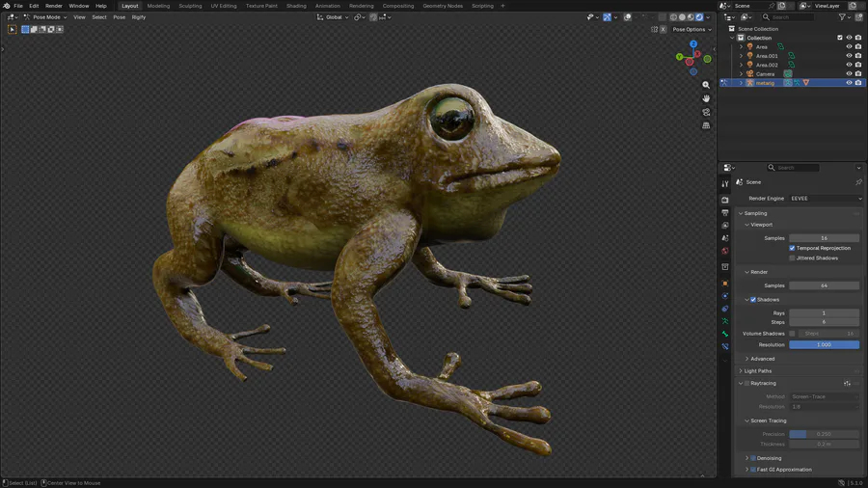This screenshot has height=488, width=868.
Task: Open the Output properties printer icon
Action: 725,212
